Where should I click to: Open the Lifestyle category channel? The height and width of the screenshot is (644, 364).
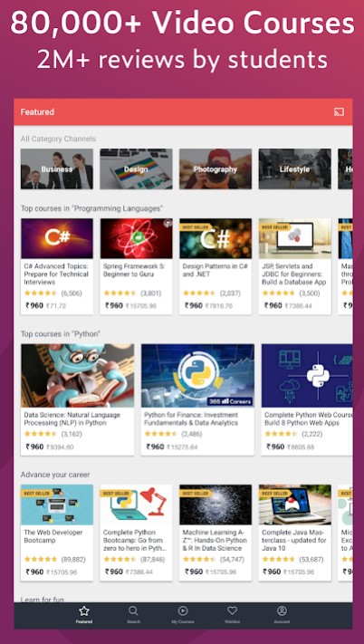pos(294,168)
